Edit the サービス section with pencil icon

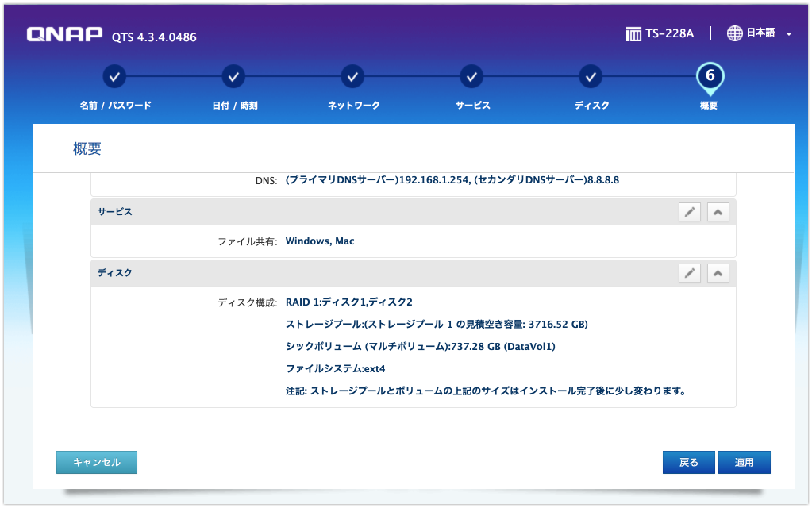(x=689, y=211)
